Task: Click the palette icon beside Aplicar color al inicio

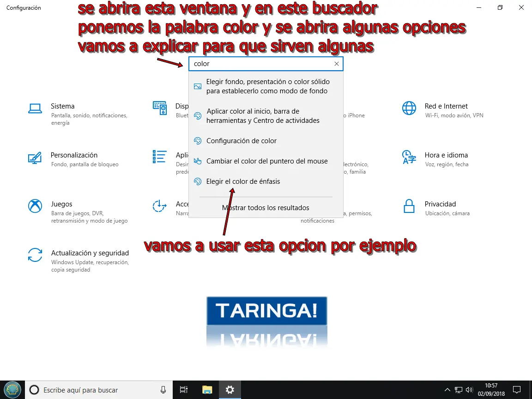Action: [198, 116]
